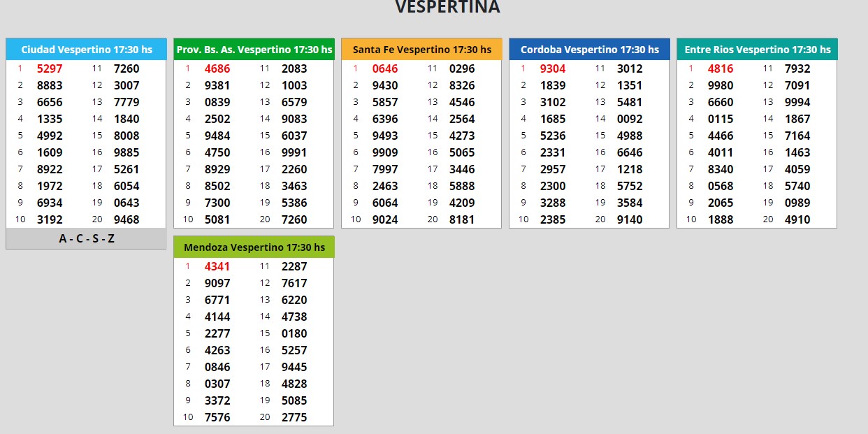Select Entre Rios top number 4816

tap(721, 68)
